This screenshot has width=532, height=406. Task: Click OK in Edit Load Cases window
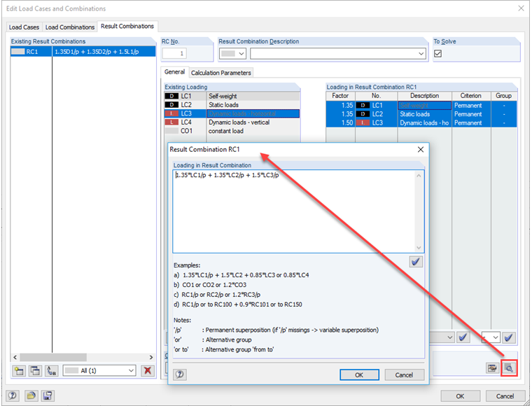[460, 396]
